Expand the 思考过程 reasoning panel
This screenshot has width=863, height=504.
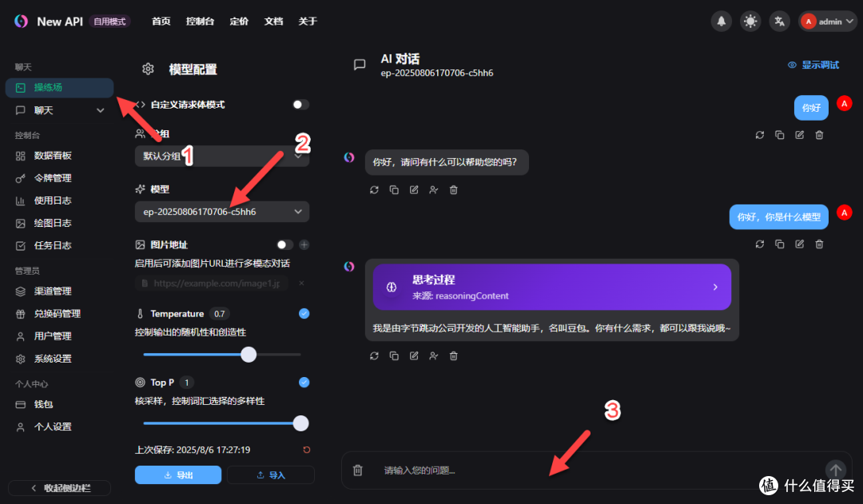(552, 288)
